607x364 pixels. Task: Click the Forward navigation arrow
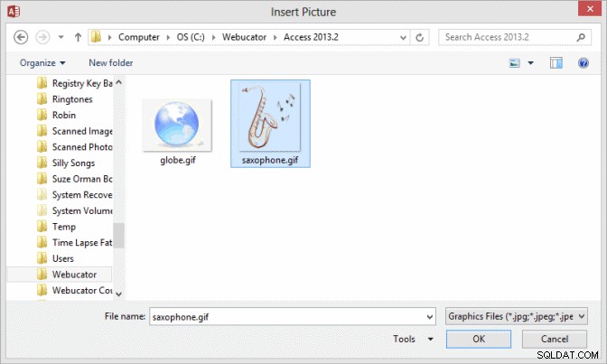42,37
